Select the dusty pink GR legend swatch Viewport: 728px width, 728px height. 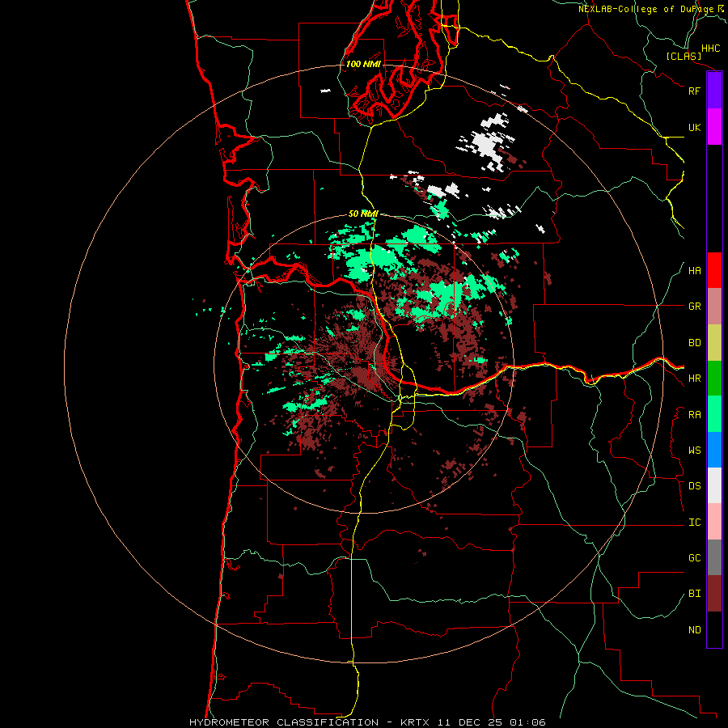[714, 307]
